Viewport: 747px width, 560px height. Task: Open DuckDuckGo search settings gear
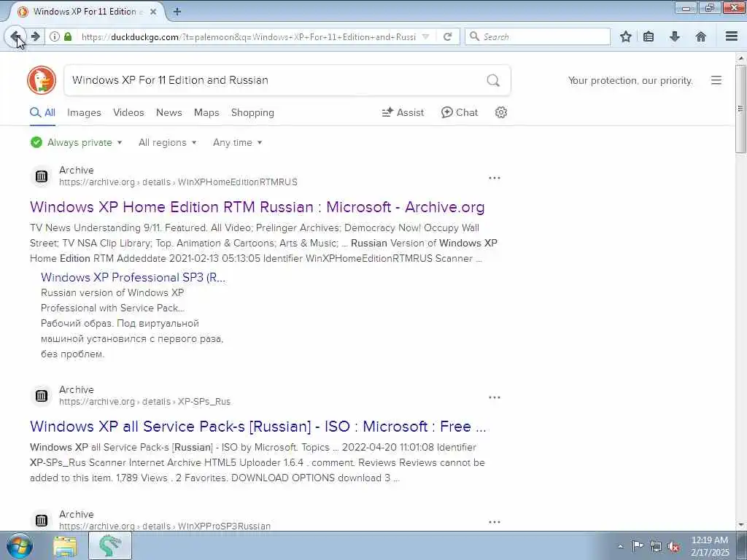pyautogui.click(x=500, y=112)
